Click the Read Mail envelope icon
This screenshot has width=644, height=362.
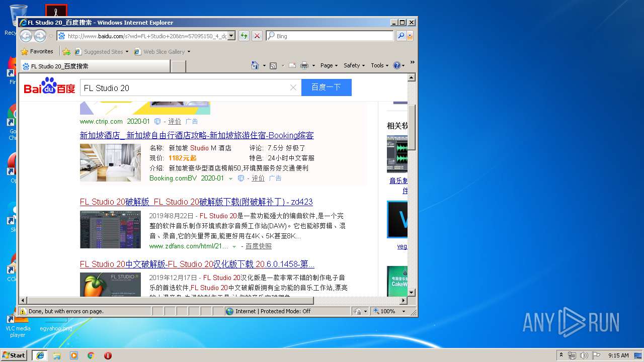coord(292,65)
